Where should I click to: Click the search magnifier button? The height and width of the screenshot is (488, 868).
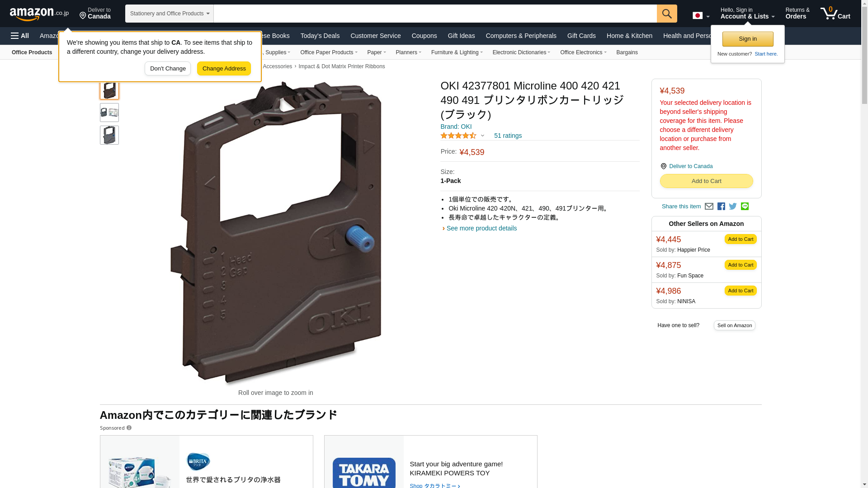click(667, 14)
